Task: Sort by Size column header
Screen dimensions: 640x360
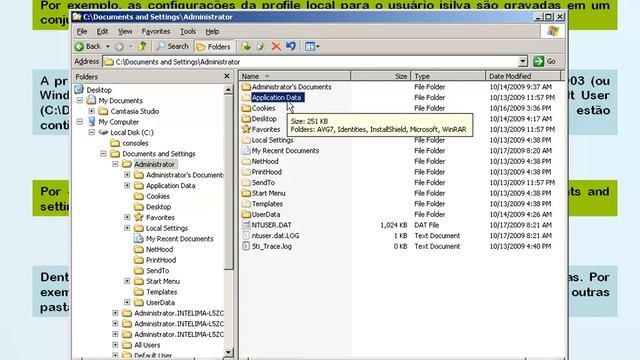Action: [380, 76]
